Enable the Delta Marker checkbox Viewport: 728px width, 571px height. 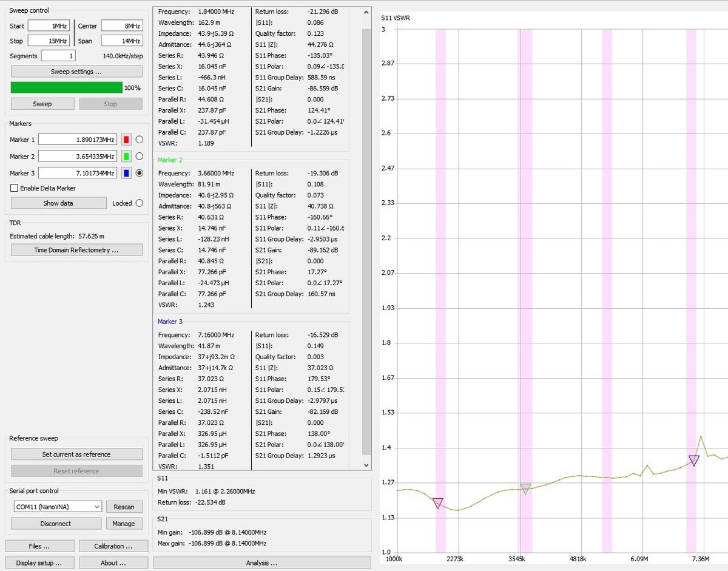point(15,188)
